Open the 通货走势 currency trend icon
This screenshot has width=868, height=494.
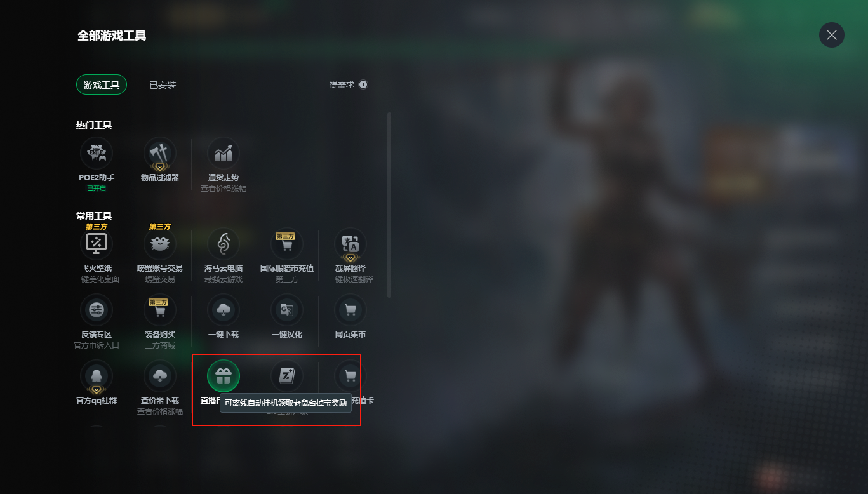(224, 153)
